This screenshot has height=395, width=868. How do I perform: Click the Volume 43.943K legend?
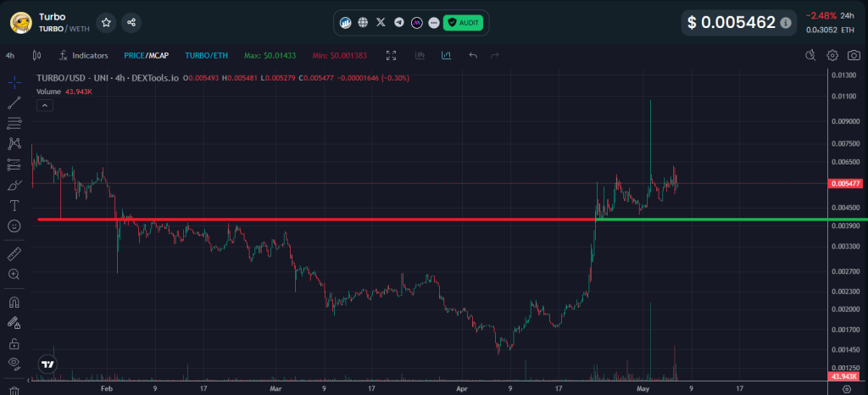click(x=64, y=92)
